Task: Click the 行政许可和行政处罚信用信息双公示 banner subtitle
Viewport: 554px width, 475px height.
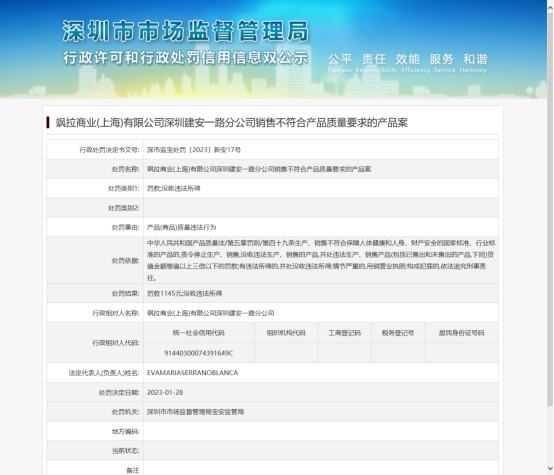Action: (x=186, y=58)
